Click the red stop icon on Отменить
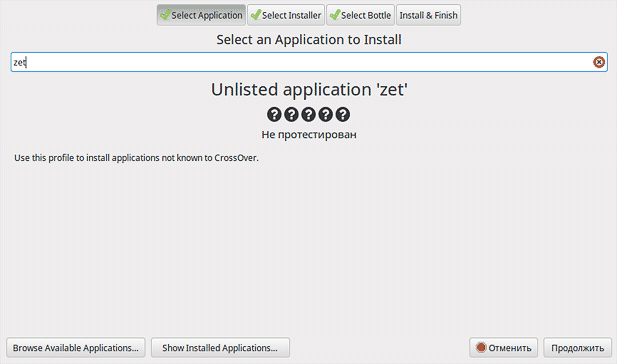Screen dimensions: 617x364 481,347
